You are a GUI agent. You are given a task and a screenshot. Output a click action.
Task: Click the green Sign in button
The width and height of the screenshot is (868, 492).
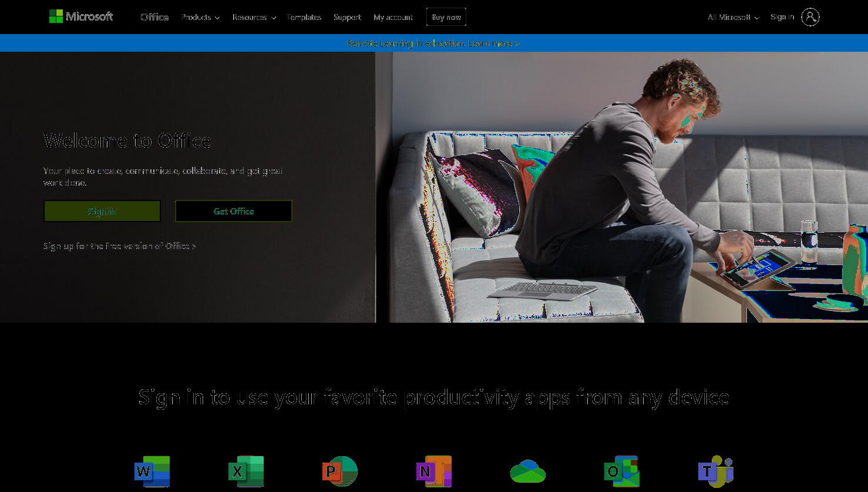(102, 211)
